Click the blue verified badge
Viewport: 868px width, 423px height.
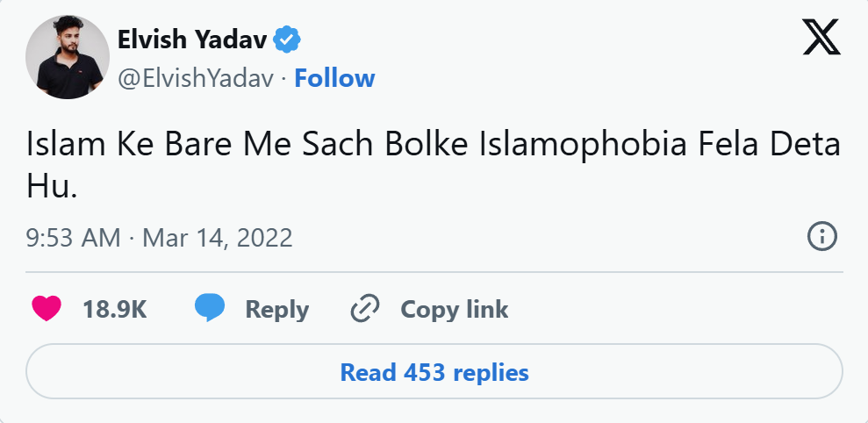tap(287, 39)
